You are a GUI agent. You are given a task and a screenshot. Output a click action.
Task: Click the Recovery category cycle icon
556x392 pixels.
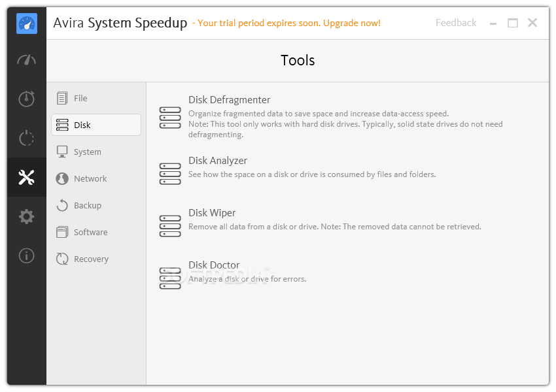pos(62,259)
